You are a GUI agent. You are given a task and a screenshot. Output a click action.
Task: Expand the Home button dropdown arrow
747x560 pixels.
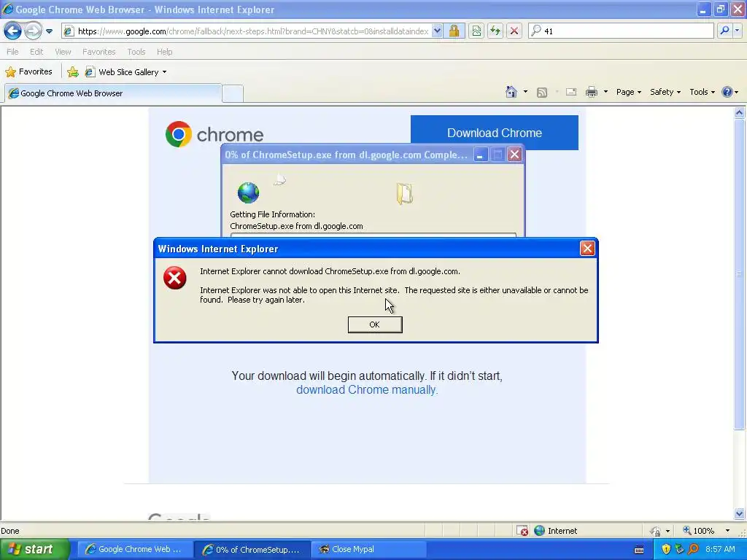click(525, 92)
